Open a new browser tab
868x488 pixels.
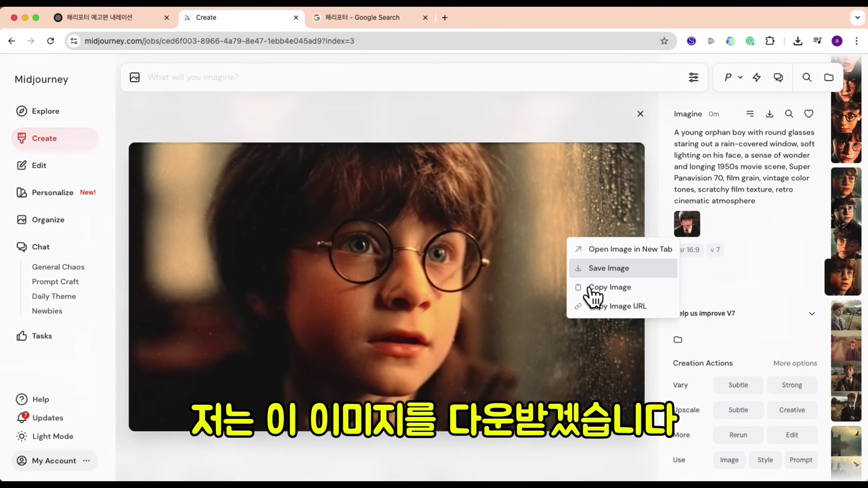point(445,17)
